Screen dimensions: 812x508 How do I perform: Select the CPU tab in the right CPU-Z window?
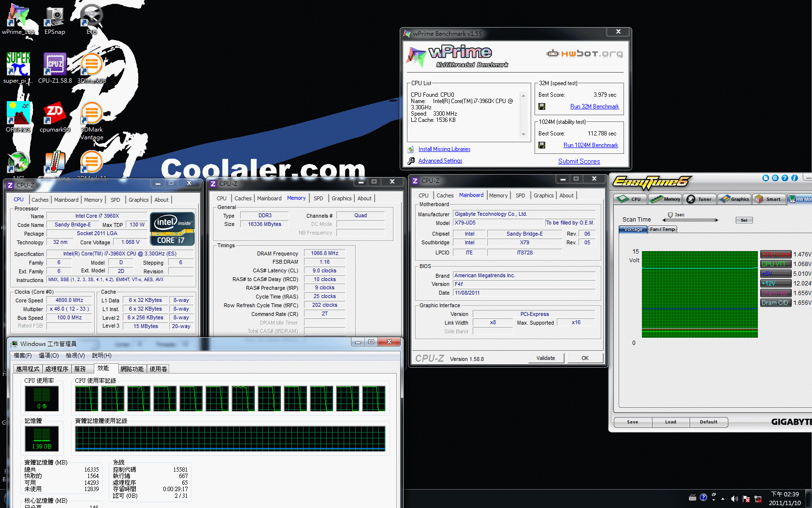[x=423, y=195]
